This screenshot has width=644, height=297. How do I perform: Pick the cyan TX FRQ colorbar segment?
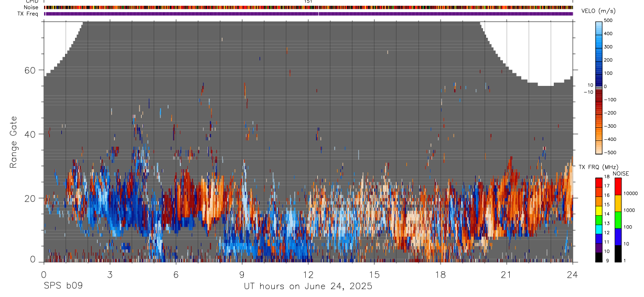(x=599, y=229)
